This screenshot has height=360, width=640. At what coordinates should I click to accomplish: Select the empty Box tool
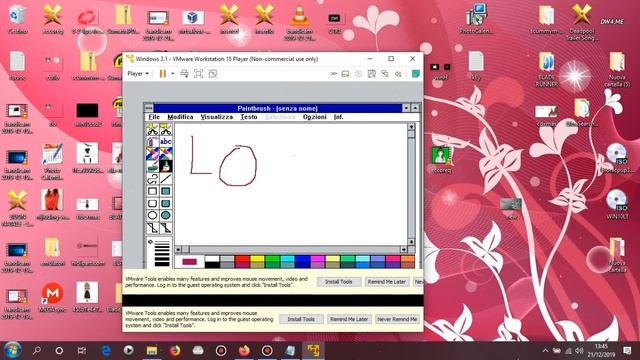(x=153, y=191)
